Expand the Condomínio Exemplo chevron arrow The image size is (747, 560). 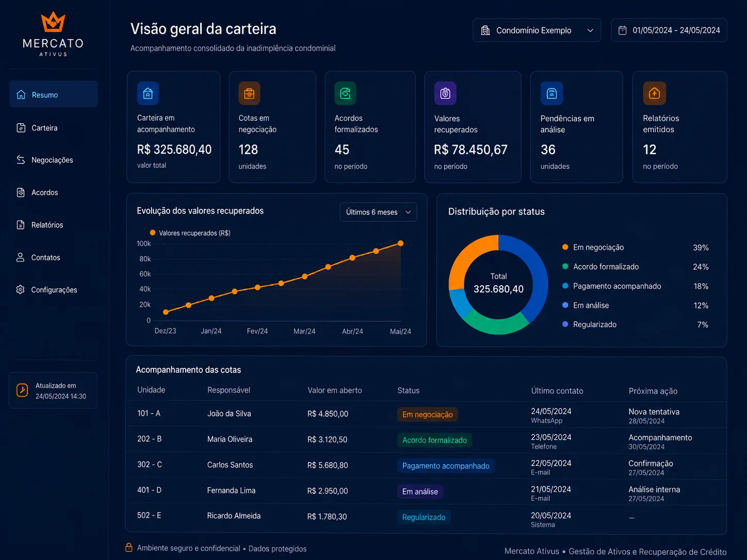(x=590, y=30)
